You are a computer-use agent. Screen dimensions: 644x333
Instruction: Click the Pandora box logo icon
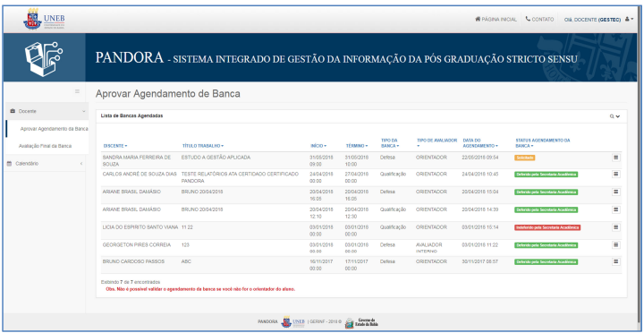pos(44,58)
